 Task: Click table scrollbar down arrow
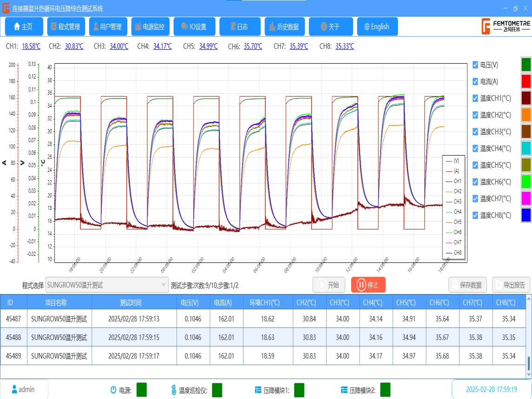[x=529, y=374]
